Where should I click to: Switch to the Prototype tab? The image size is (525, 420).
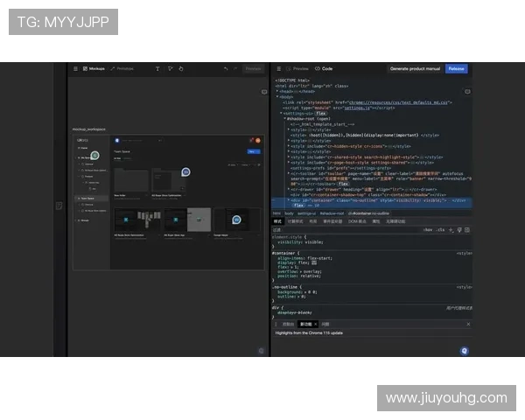pyautogui.click(x=122, y=68)
